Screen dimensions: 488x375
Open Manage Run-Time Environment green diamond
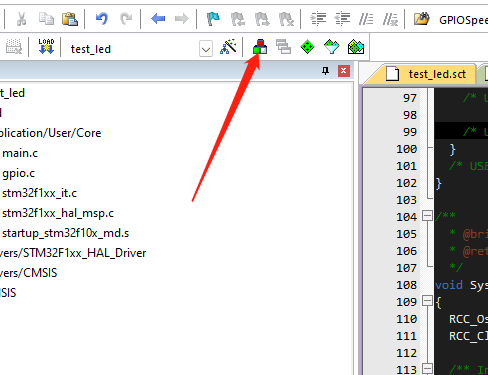coord(307,47)
